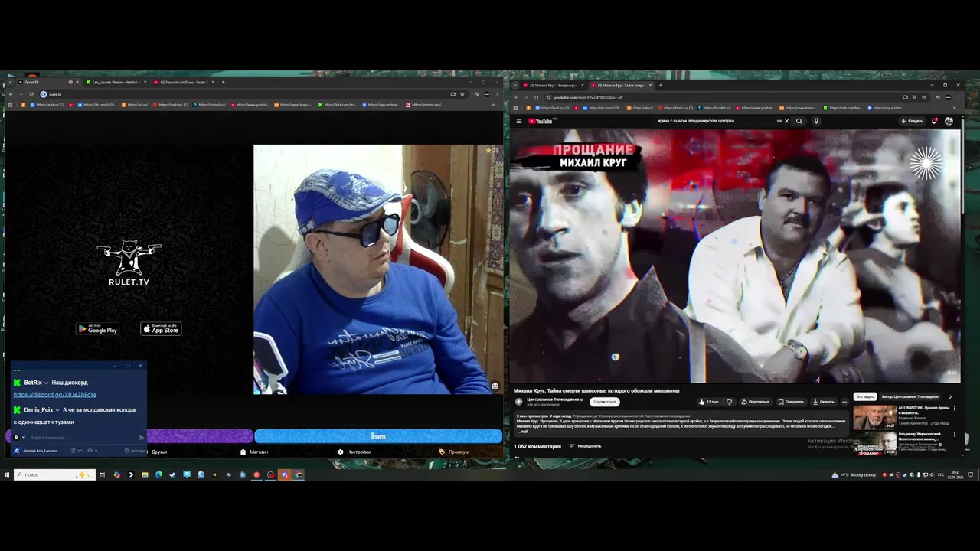Bookmark rulet.tv with the star icon
This screenshot has width=980, height=551.
pyautogui.click(x=462, y=94)
